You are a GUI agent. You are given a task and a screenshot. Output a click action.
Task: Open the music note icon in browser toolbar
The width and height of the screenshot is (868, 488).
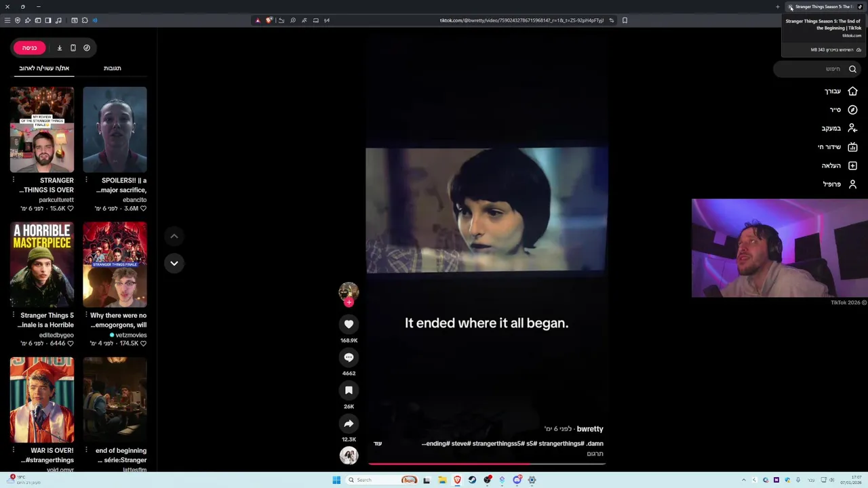click(x=58, y=20)
